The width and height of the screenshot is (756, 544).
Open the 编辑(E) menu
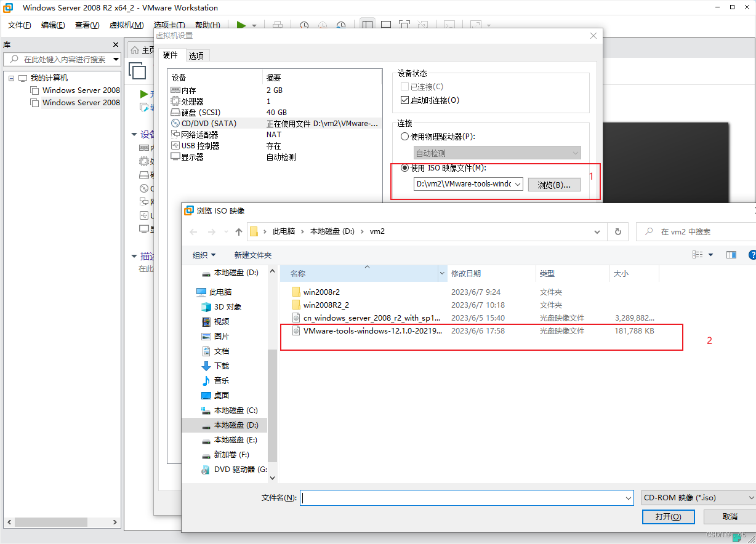[x=53, y=25]
